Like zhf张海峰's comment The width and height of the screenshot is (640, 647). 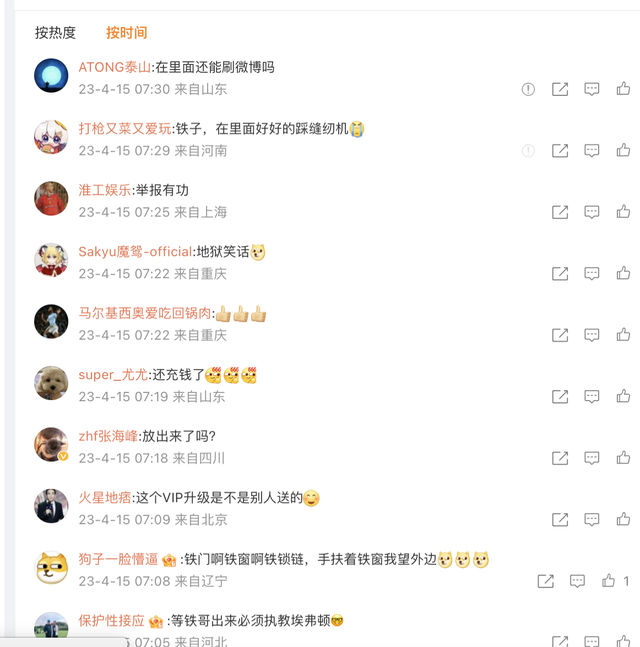[x=623, y=458]
